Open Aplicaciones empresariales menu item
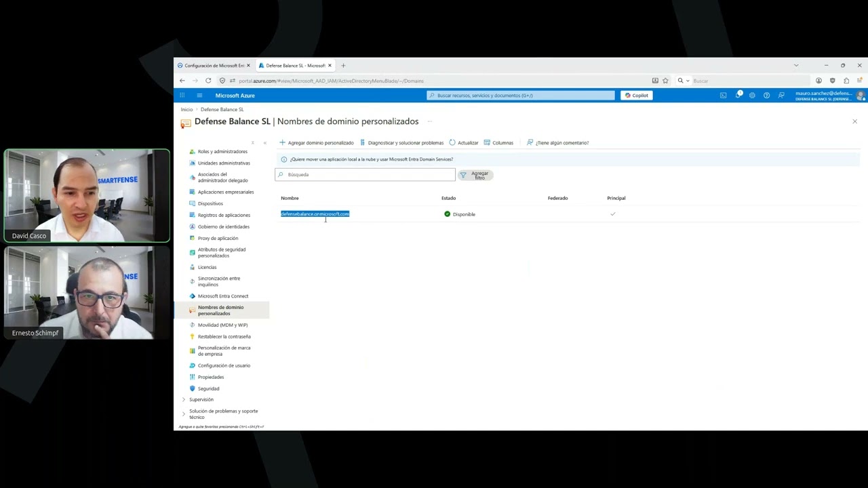The height and width of the screenshot is (488, 868). [x=226, y=192]
